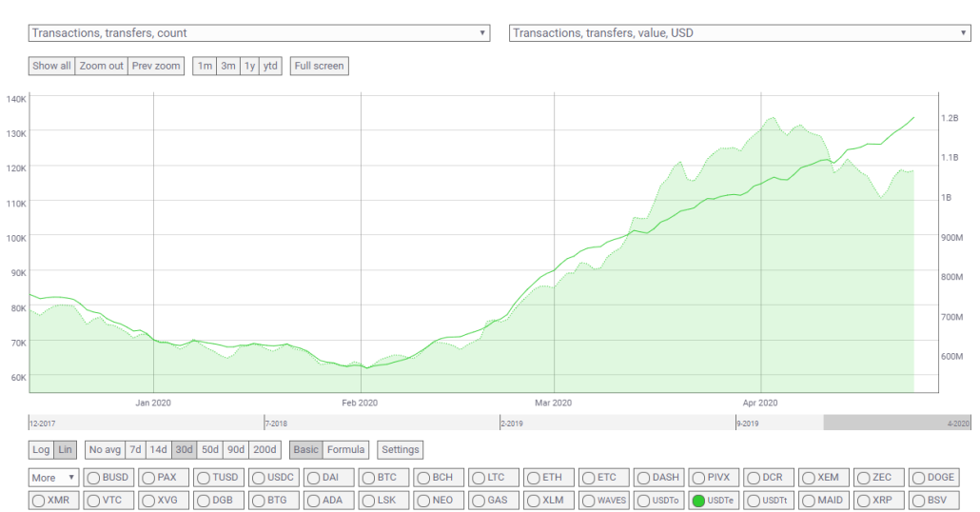Enable the LSK coin
Screen dimensions: 980x512
pyautogui.click(x=383, y=501)
